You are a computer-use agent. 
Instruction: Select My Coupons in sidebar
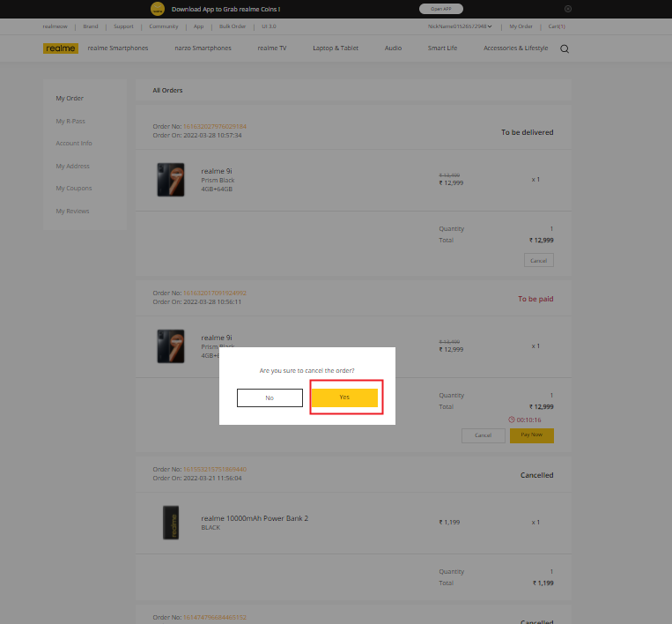pyautogui.click(x=74, y=188)
